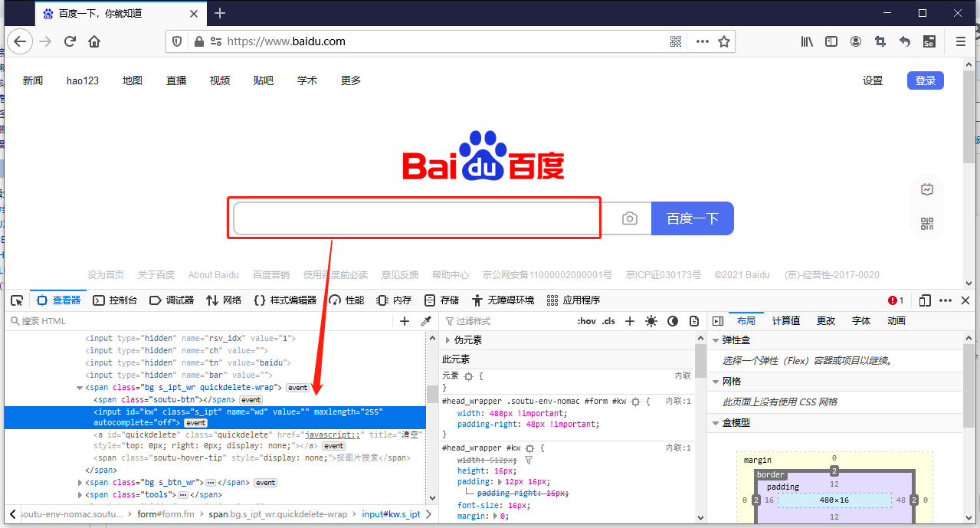
Task: Toggle dark color scheme simulation
Action: (x=673, y=321)
